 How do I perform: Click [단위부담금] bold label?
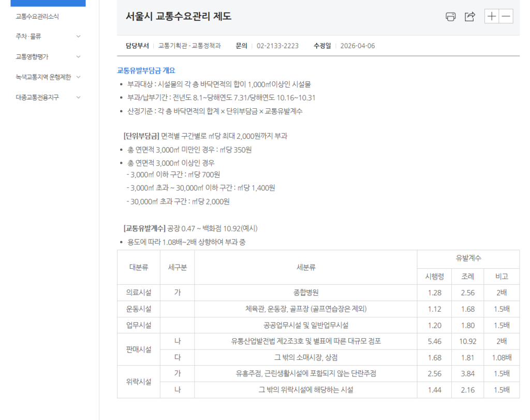141,136
